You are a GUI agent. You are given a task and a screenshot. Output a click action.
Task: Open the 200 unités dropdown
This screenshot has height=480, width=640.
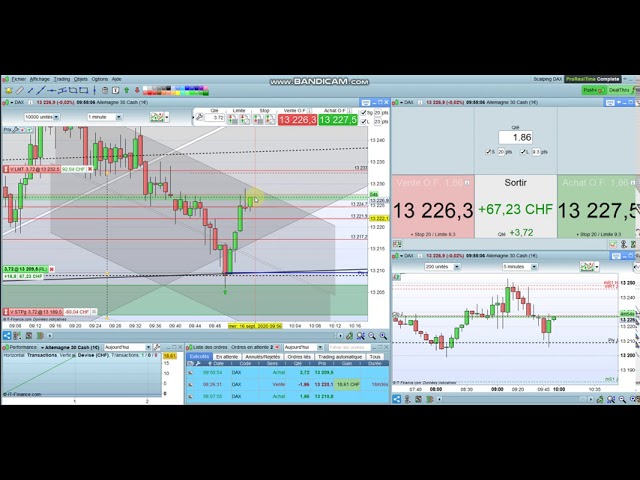point(442,267)
